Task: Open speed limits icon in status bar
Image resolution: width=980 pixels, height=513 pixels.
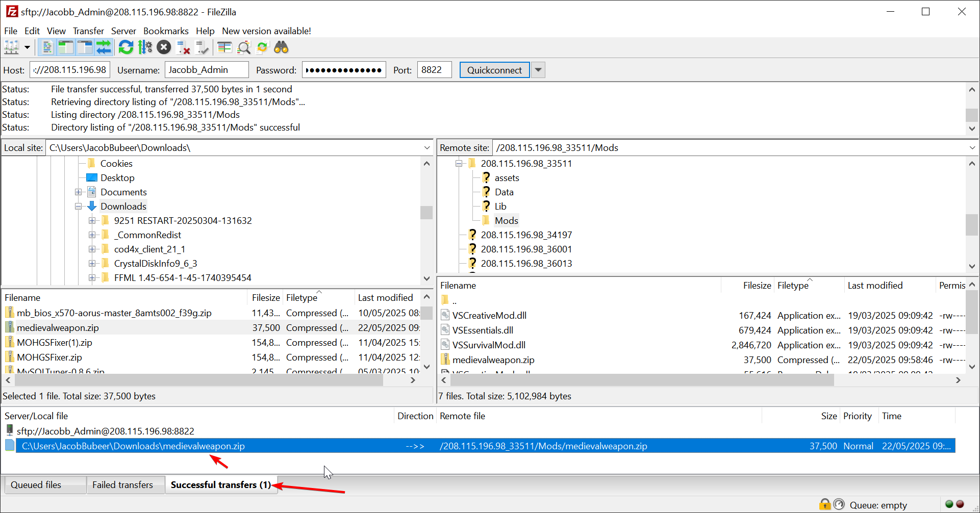Action: [839, 504]
